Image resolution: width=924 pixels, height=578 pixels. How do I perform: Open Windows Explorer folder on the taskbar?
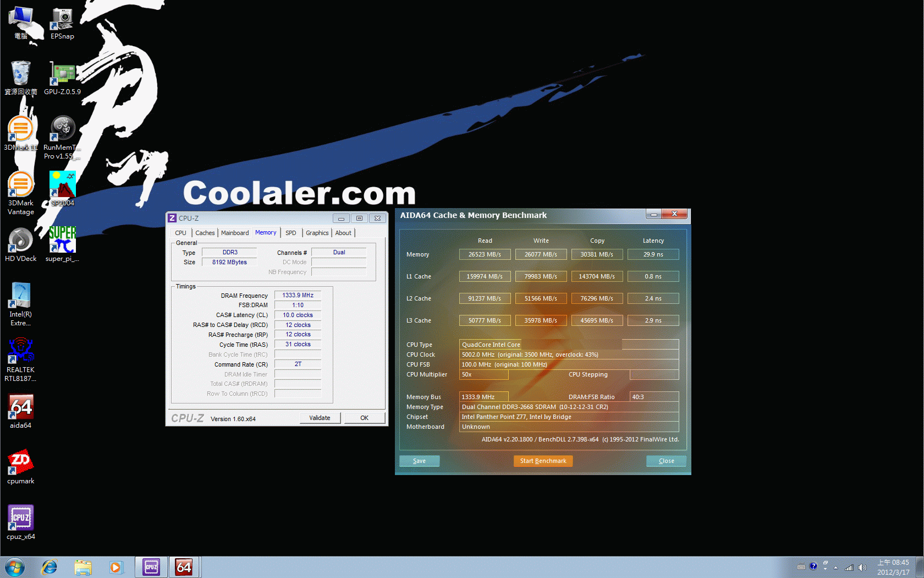click(x=83, y=567)
